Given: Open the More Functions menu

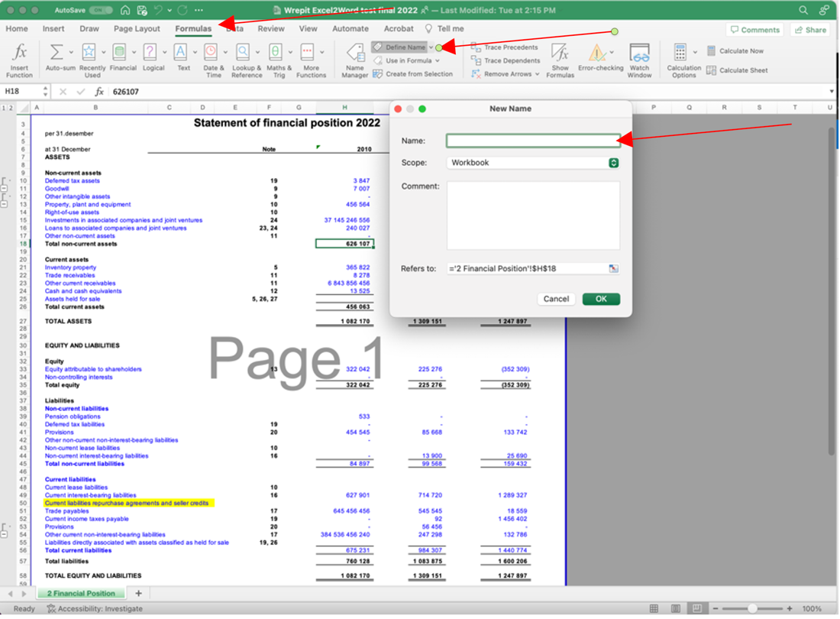Looking at the screenshot, I should 311,60.
